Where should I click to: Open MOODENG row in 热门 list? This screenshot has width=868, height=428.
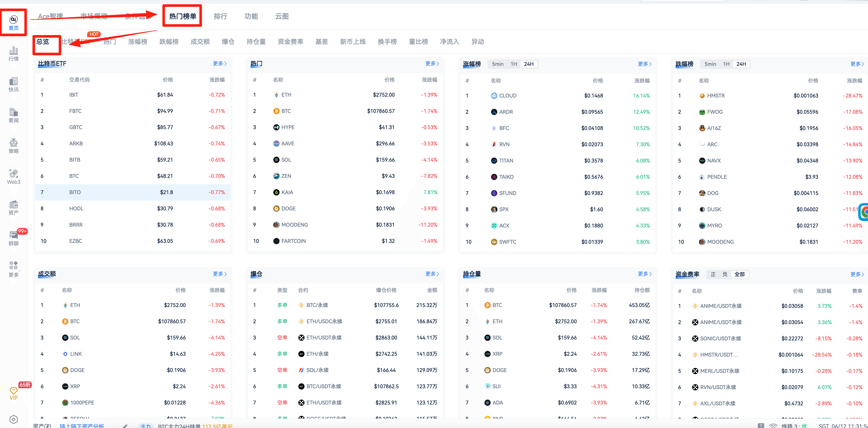coord(345,225)
